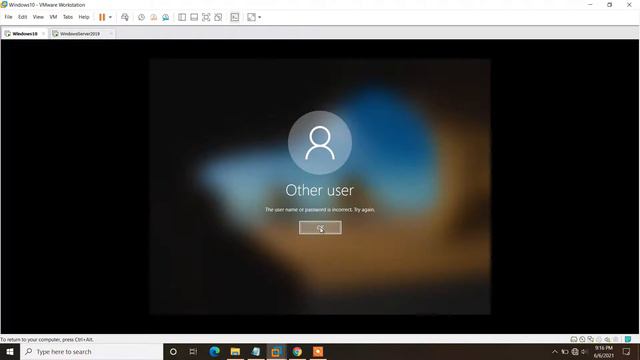Open the Help menu
Screen dimensions: 640x360
(84, 17)
